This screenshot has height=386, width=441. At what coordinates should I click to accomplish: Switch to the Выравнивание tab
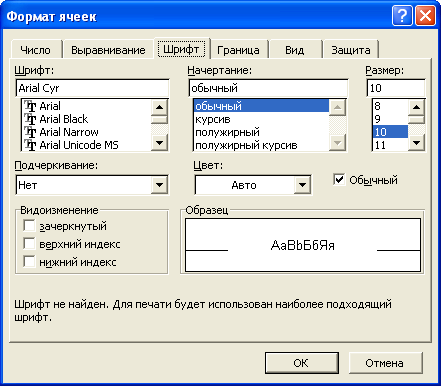click(108, 50)
